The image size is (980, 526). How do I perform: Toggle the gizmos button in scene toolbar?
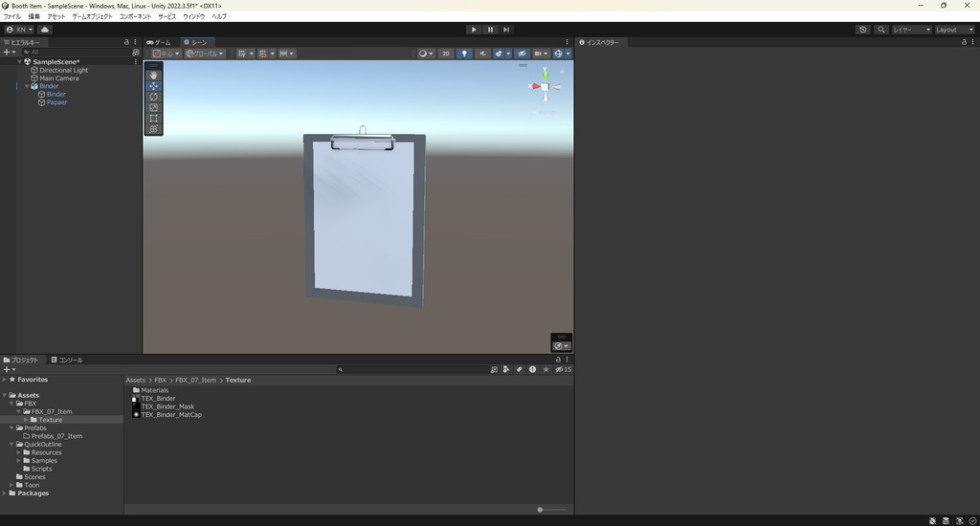[x=558, y=54]
